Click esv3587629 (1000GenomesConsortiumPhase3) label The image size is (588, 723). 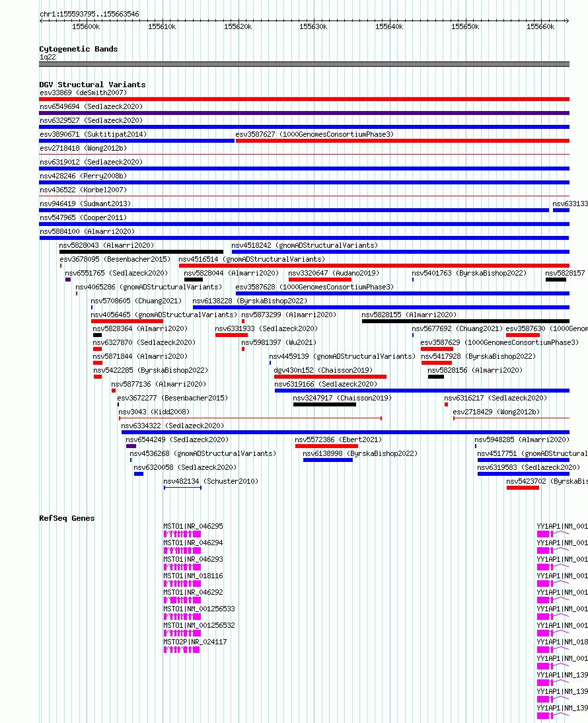point(499,342)
